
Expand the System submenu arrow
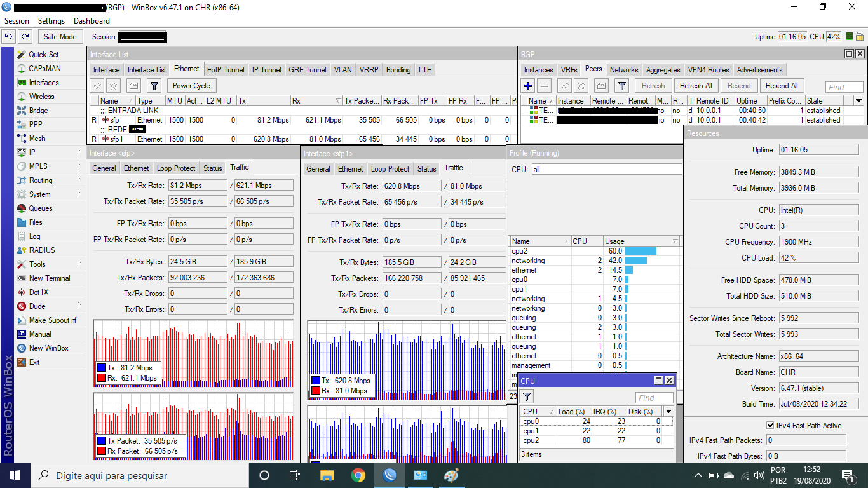coord(79,194)
